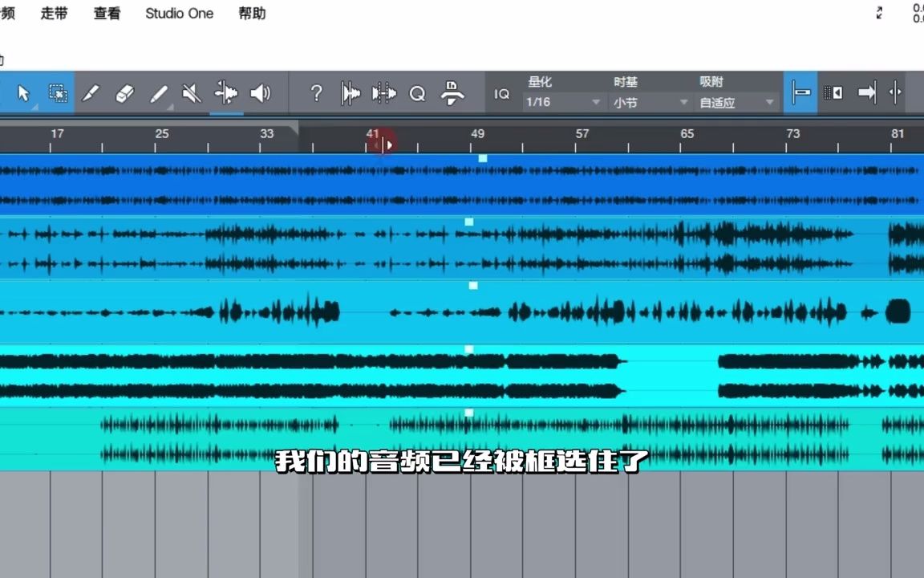Select the Bend tool
924x578 pixels.
(x=227, y=93)
